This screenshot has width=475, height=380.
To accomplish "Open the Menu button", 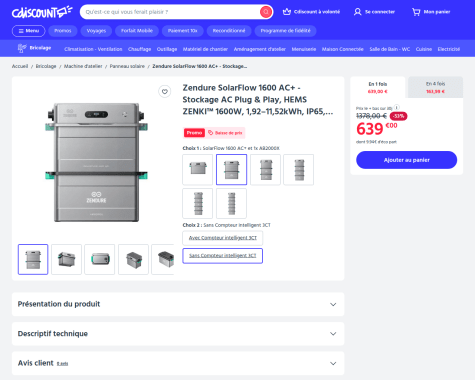I will tap(29, 31).
